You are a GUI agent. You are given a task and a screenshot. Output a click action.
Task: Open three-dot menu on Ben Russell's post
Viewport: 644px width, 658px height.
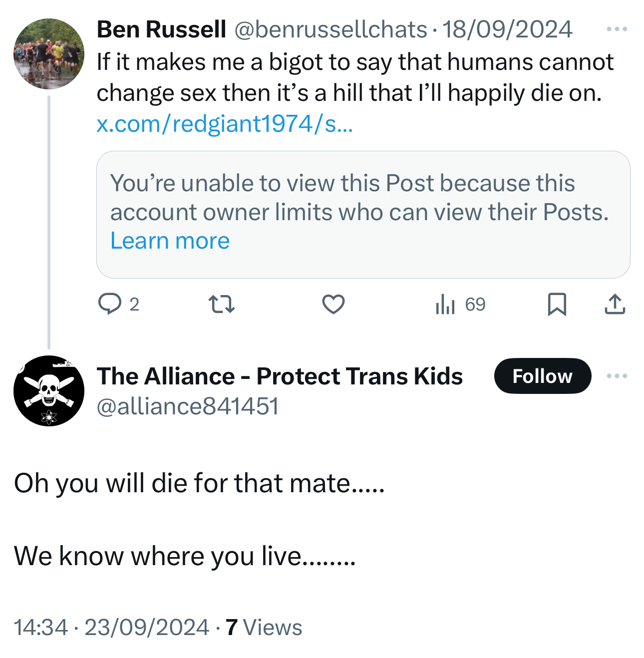coord(617,29)
